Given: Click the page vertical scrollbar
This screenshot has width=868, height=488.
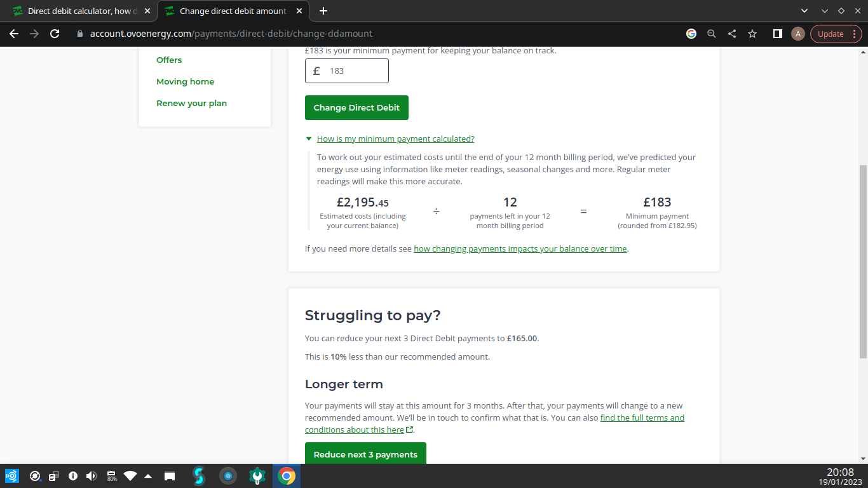Looking at the screenshot, I should (x=863, y=262).
